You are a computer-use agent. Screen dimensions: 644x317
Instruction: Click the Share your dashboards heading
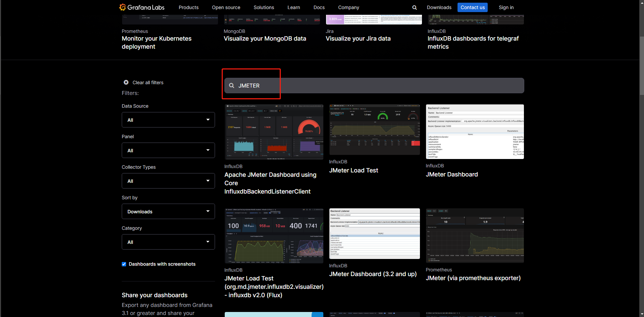[x=155, y=295]
